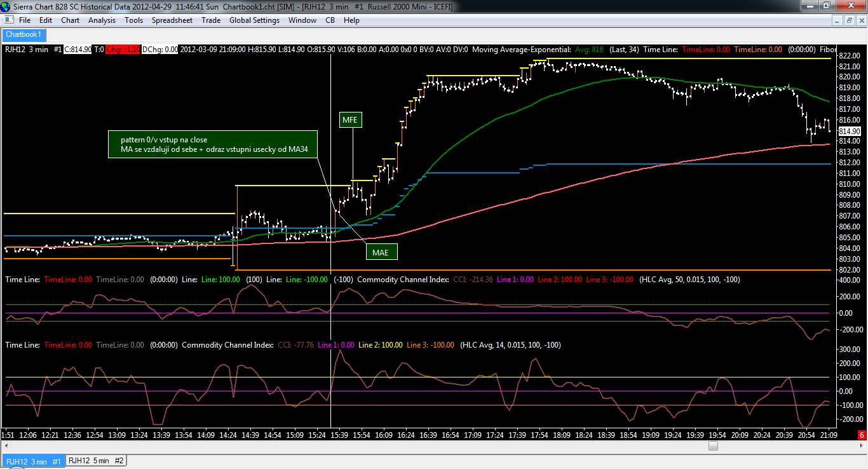Open the Trade menu
The height and width of the screenshot is (469, 868).
(211, 20)
